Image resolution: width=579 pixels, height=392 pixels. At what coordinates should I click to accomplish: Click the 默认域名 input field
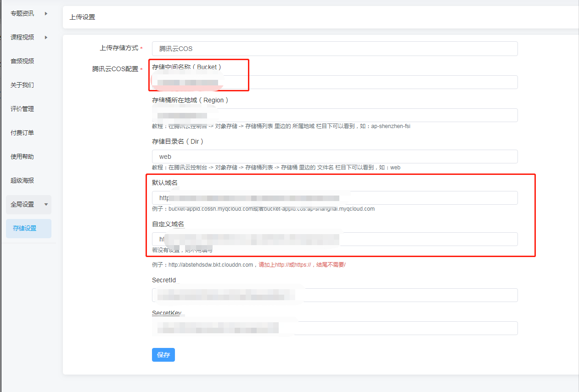coord(335,198)
